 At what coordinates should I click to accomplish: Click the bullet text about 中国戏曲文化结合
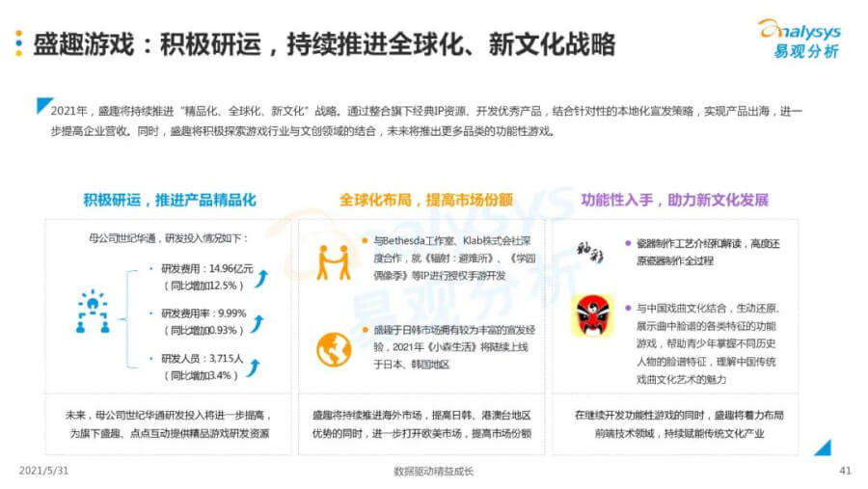(x=707, y=344)
